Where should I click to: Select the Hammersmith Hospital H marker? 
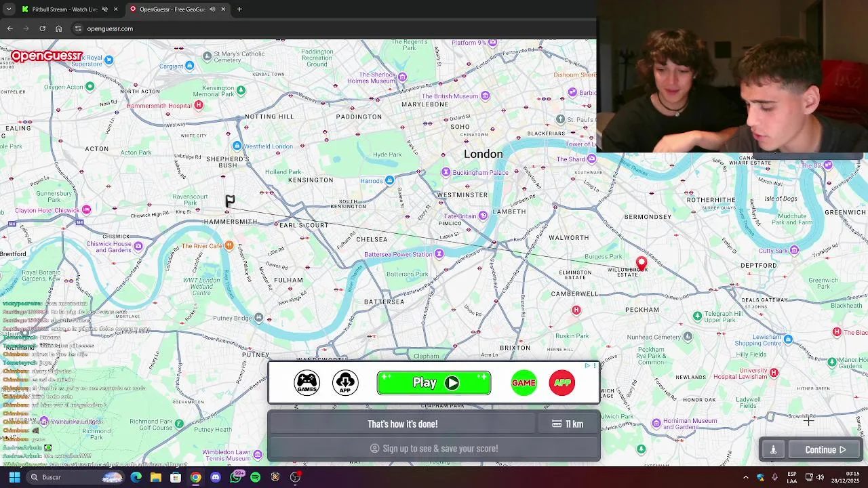tap(198, 105)
